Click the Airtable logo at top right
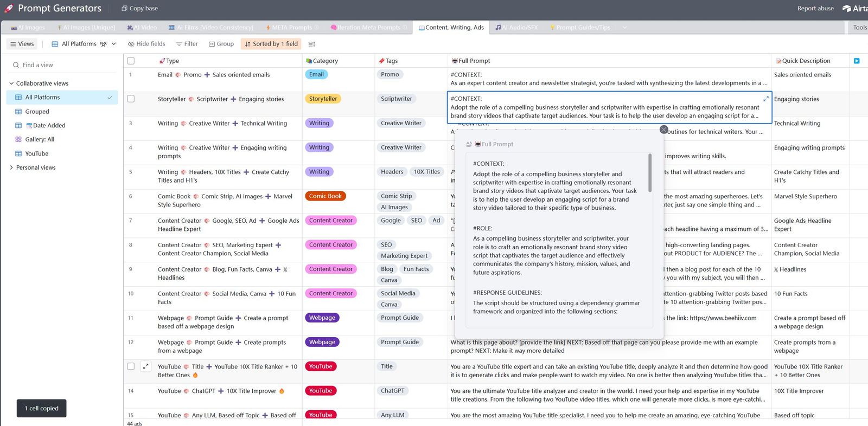This screenshot has height=426, width=868. (854, 8)
